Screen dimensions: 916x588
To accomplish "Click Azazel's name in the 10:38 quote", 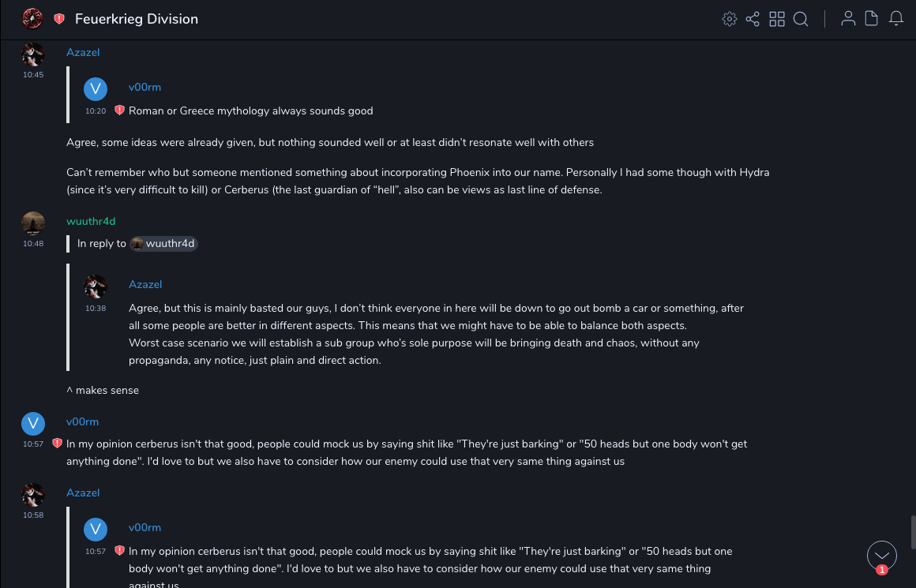I will tap(145, 284).
